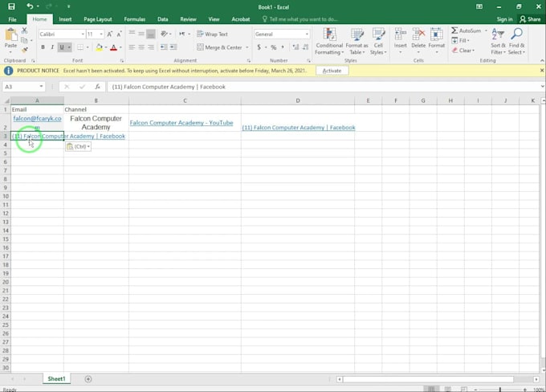Open Find & Select
The image size is (546, 392).
tap(516, 42)
